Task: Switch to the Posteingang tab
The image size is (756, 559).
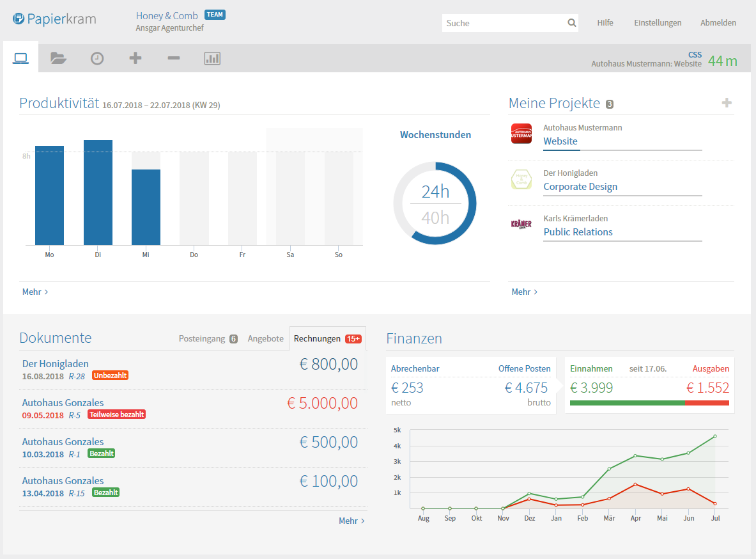Action: click(x=208, y=338)
